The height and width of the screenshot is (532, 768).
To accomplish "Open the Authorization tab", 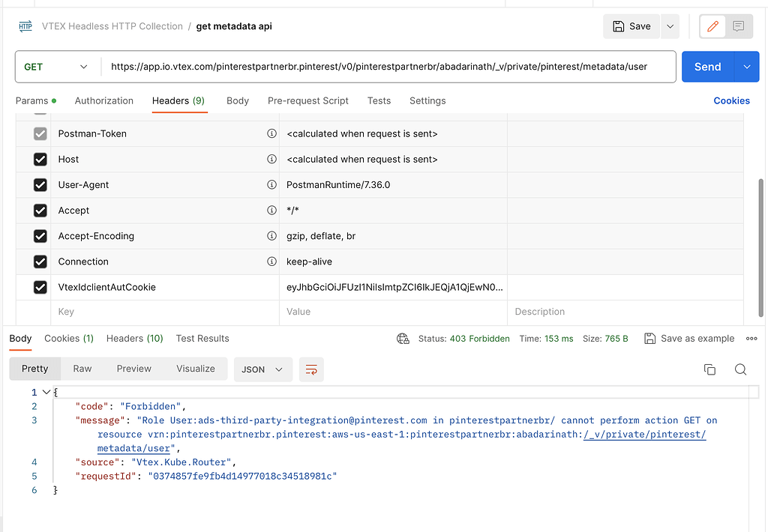I will point(103,101).
